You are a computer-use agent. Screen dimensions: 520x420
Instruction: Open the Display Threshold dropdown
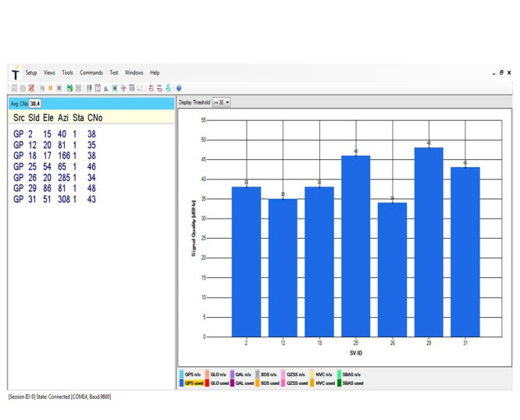[x=221, y=102]
